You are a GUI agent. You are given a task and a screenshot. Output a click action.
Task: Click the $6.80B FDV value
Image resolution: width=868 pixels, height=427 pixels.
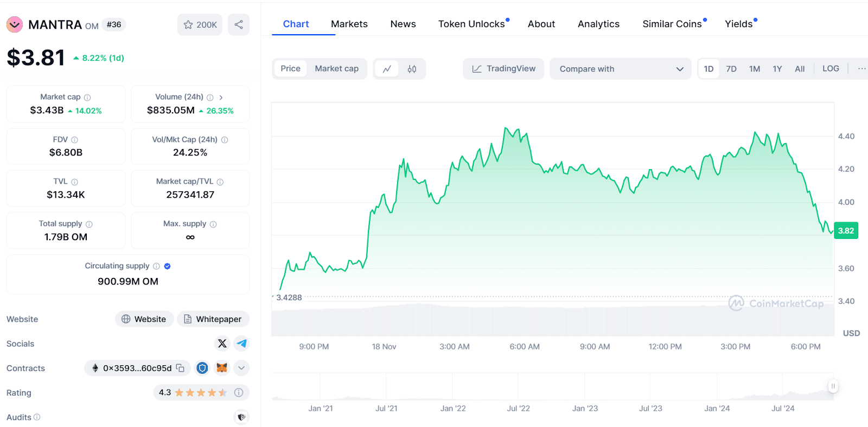66,152
